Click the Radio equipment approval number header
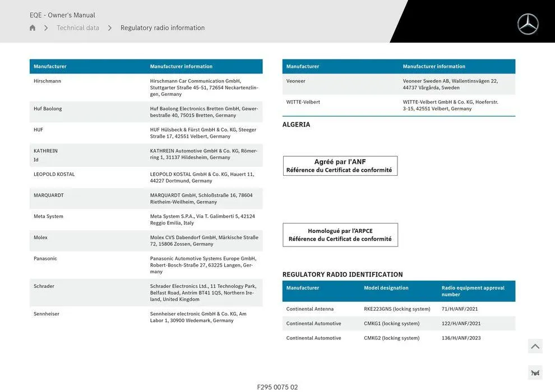Screen dimensions: 555x392 (473, 291)
